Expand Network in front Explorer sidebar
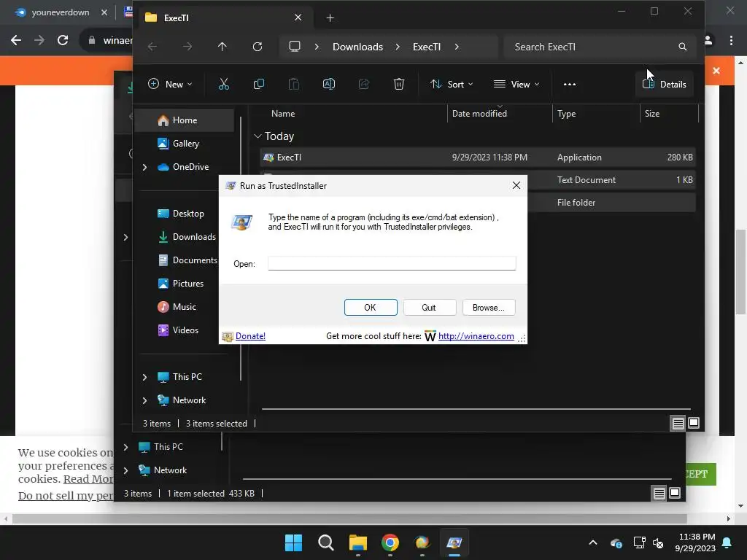 144,400
